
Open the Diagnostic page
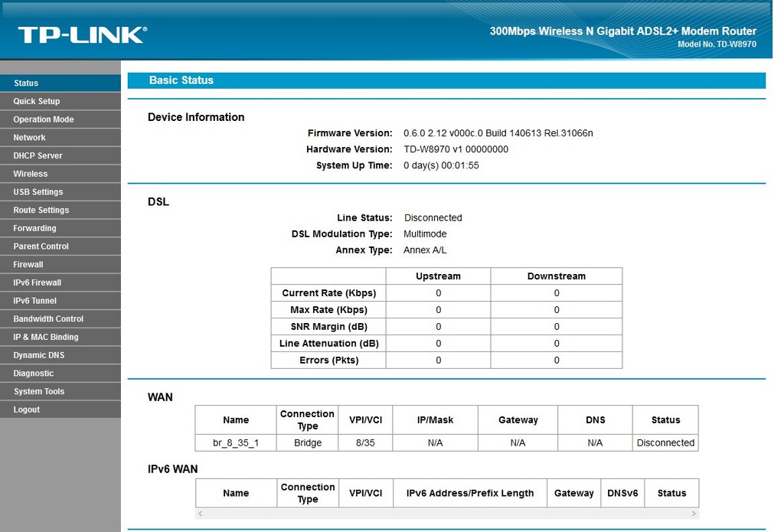(x=60, y=373)
